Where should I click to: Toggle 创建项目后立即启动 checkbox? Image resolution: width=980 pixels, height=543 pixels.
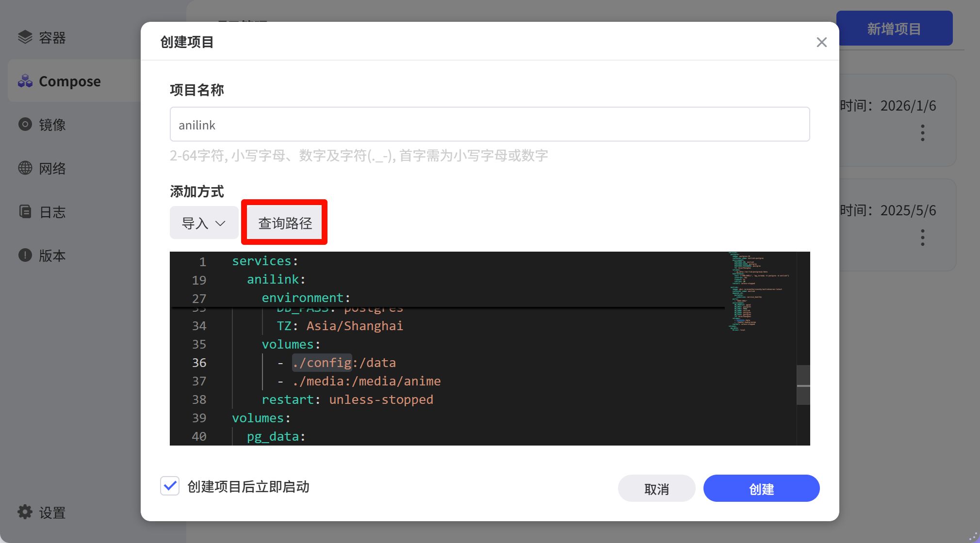click(170, 486)
